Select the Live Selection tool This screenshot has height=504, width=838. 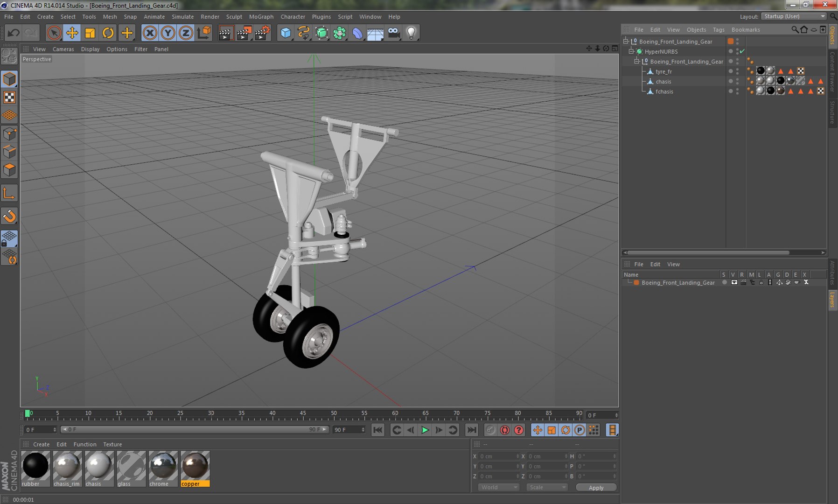54,33
